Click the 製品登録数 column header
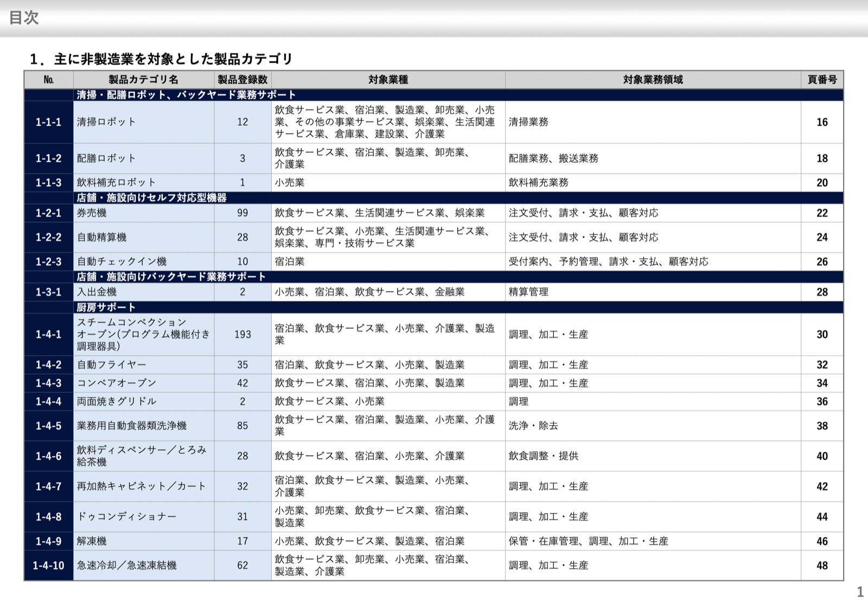The image size is (868, 601). coord(242,80)
